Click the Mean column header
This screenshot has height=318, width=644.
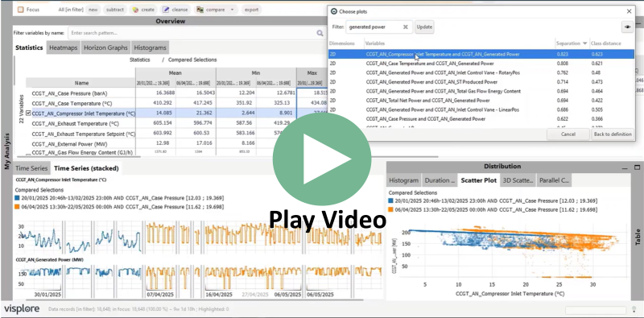click(x=175, y=73)
